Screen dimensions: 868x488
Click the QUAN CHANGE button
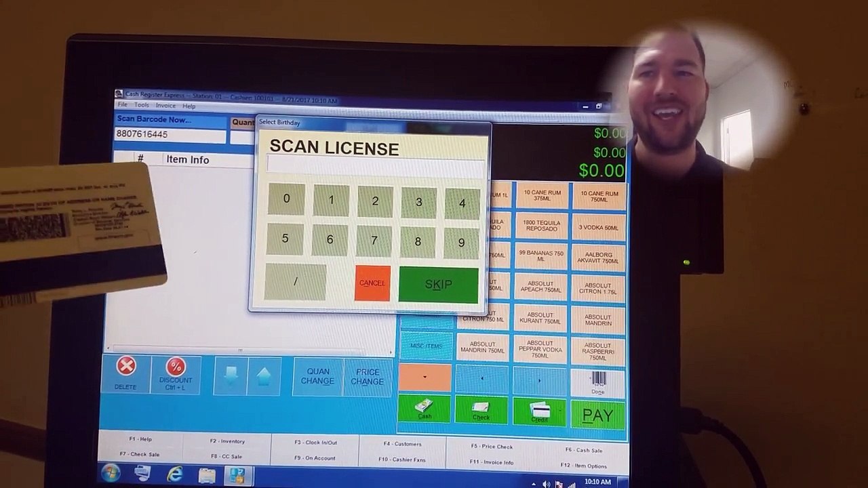coord(317,376)
